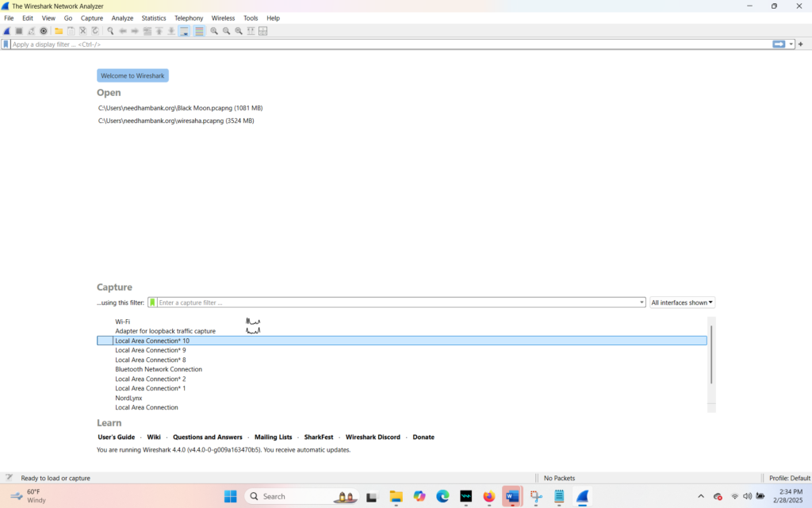
Task: Start capturing packets with the shark fin icon
Action: [x=7, y=31]
